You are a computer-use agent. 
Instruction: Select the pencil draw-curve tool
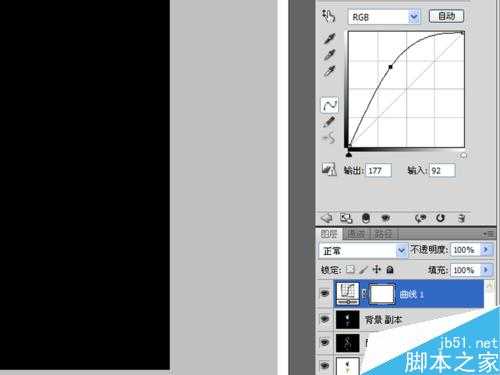tap(329, 122)
